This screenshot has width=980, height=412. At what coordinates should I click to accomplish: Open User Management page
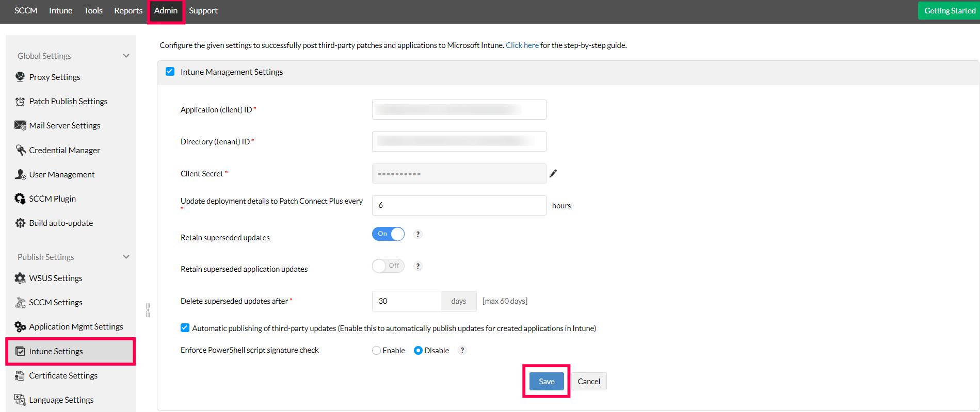tap(61, 174)
